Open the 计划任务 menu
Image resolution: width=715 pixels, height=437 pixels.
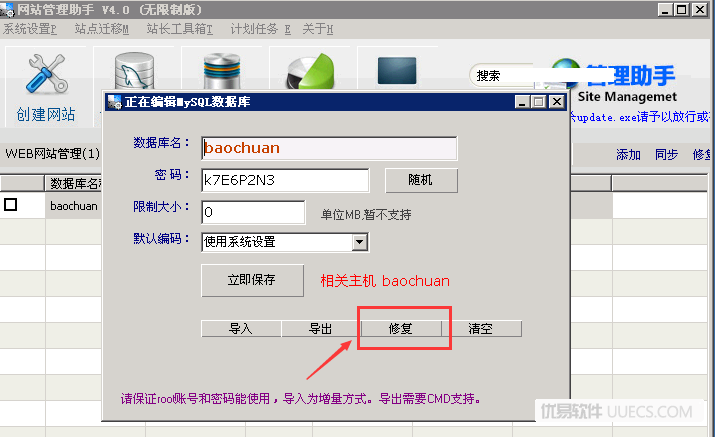coord(260,30)
